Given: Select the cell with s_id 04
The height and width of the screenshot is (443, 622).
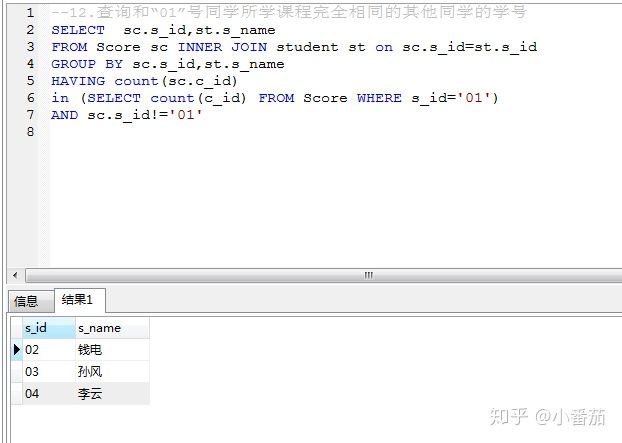Looking at the screenshot, I should [49, 393].
